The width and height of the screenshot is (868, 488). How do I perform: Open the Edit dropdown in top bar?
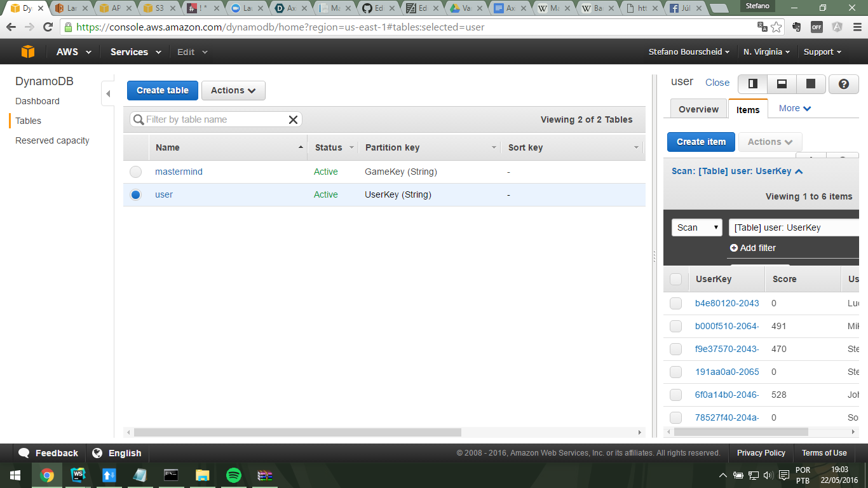(x=192, y=52)
